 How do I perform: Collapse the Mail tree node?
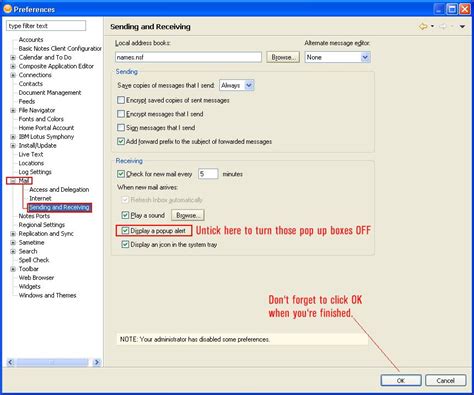point(13,181)
